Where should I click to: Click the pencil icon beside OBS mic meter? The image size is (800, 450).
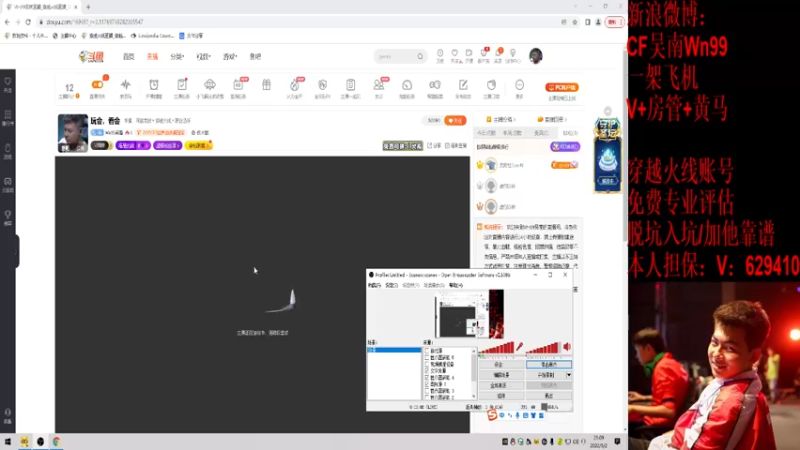(519, 347)
